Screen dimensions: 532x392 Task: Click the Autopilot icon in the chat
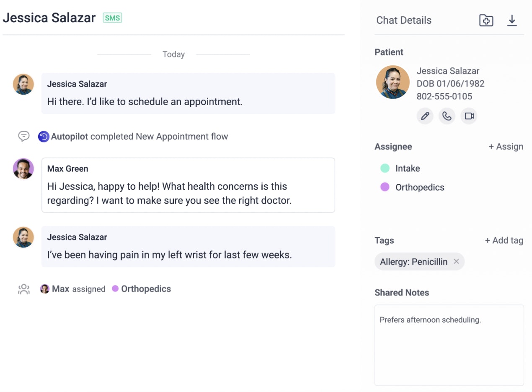pyautogui.click(x=44, y=137)
